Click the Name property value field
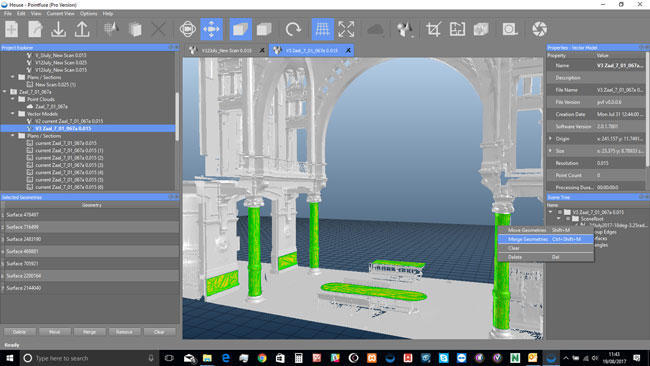This screenshot has width=650, height=366. [x=619, y=65]
